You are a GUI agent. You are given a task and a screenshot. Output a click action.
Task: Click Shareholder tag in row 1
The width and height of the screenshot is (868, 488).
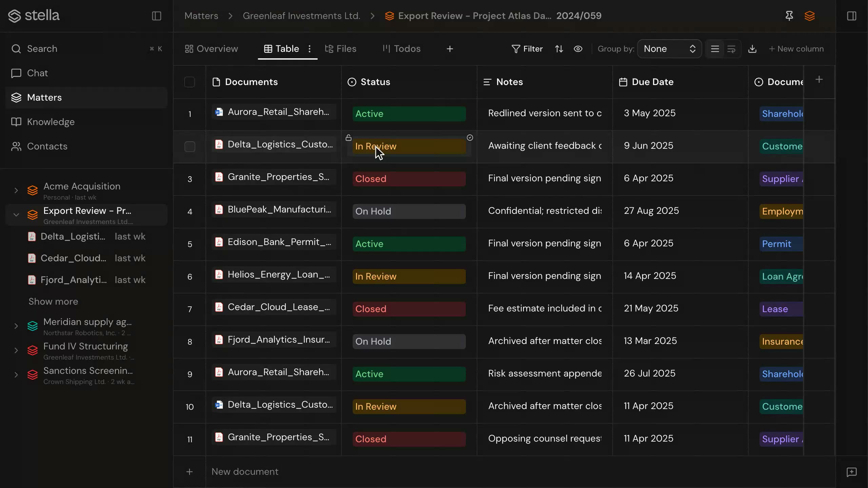click(x=782, y=114)
